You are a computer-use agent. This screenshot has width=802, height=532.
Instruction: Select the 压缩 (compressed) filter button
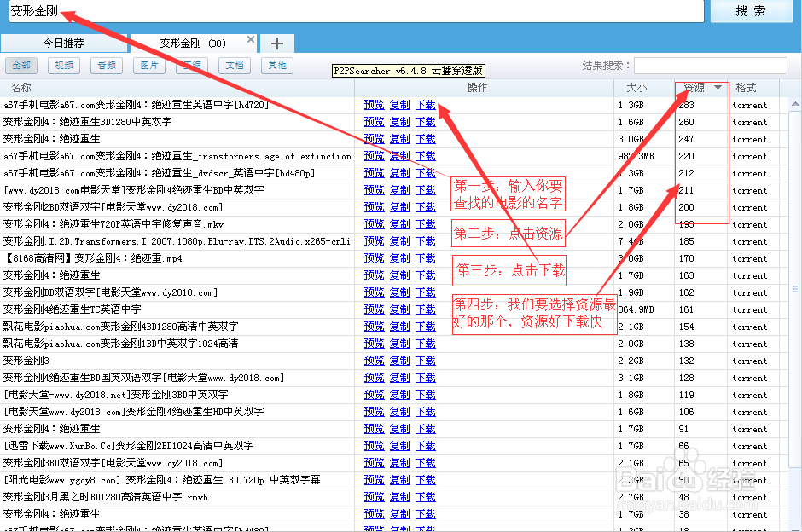coord(191,65)
